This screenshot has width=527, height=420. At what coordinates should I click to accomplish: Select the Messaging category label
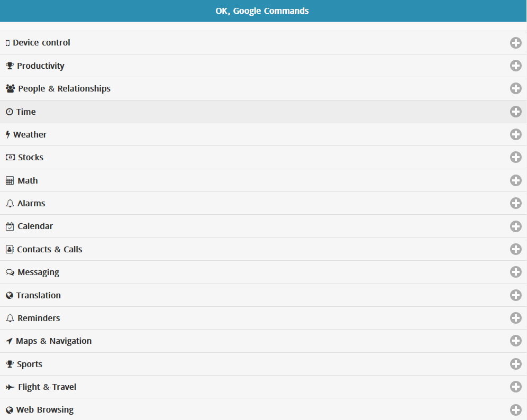click(x=38, y=272)
